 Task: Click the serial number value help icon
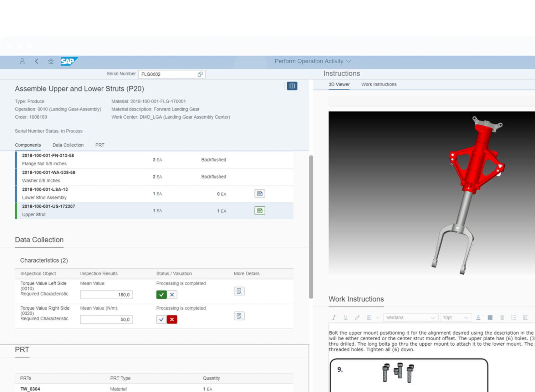[200, 74]
